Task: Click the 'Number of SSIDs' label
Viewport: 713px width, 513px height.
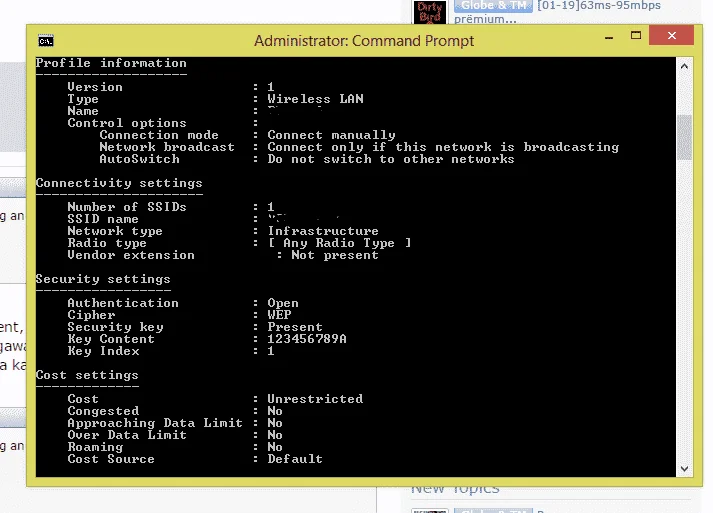Action: (127, 207)
